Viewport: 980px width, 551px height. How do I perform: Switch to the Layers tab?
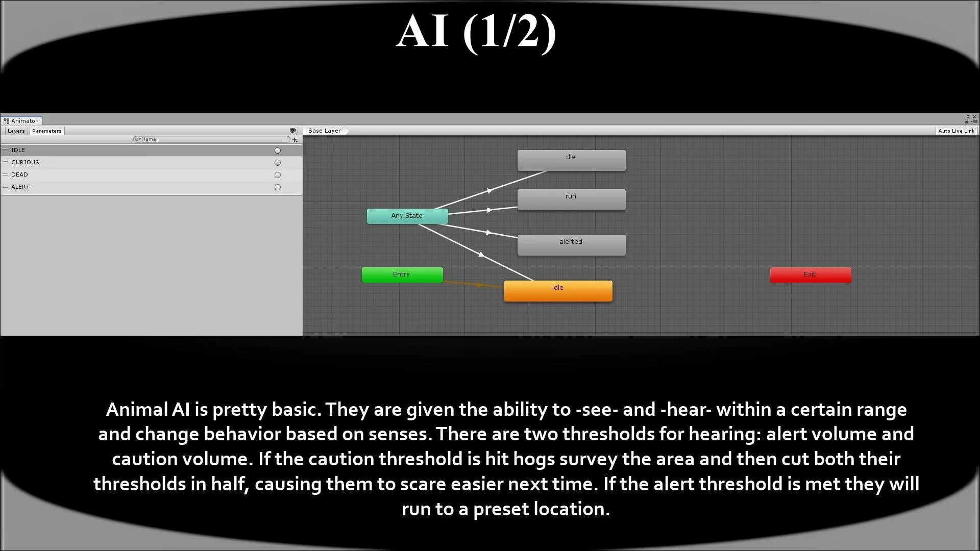[x=15, y=131]
